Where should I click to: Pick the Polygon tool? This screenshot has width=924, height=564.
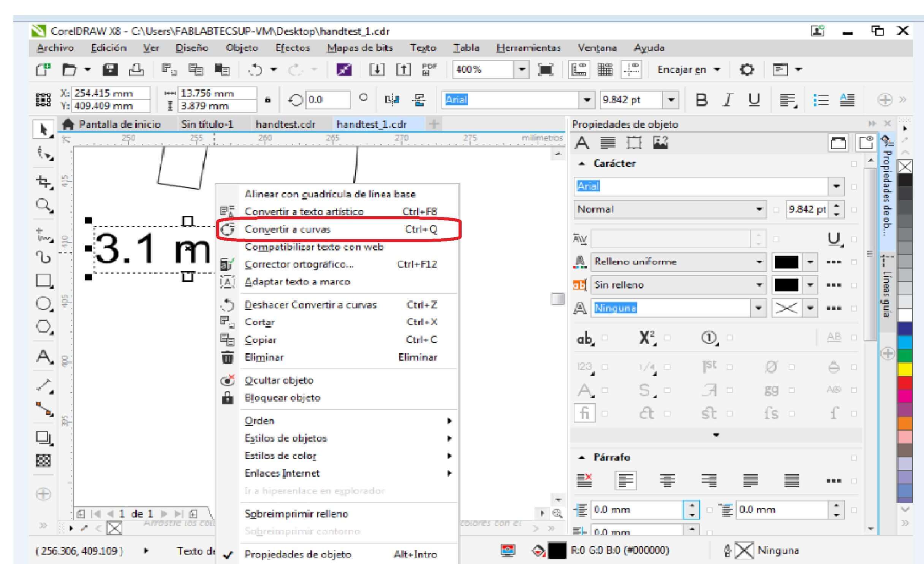(x=44, y=326)
